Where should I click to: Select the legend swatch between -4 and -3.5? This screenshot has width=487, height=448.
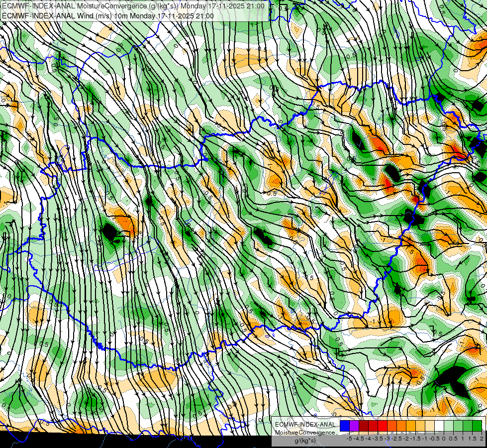tap(373, 426)
